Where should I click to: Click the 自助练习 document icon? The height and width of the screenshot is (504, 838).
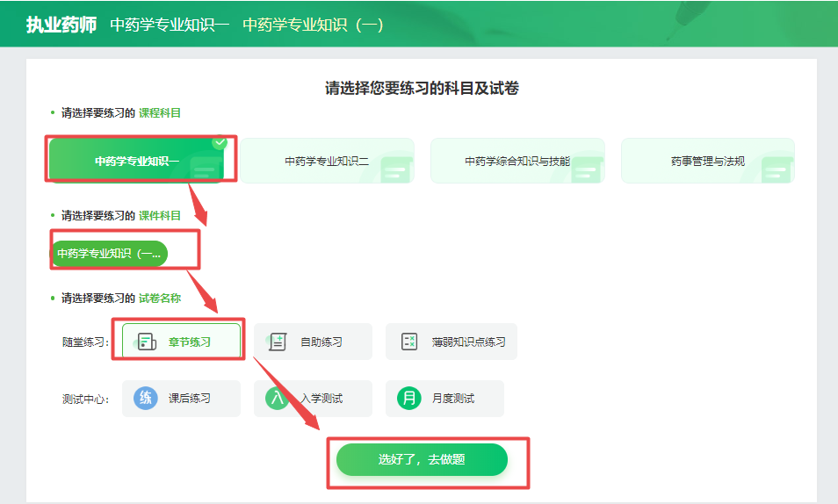click(x=278, y=342)
